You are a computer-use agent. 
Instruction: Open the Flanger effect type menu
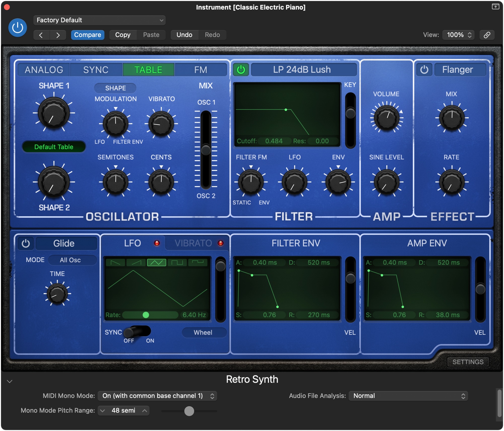point(460,70)
